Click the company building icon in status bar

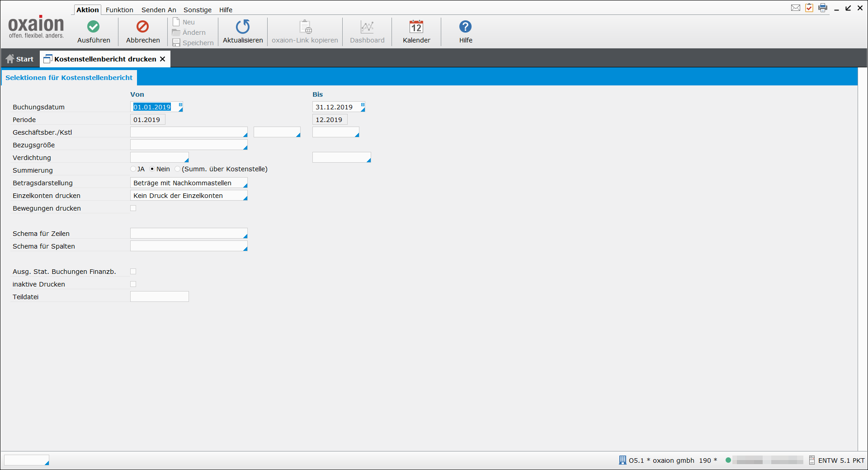623,460
